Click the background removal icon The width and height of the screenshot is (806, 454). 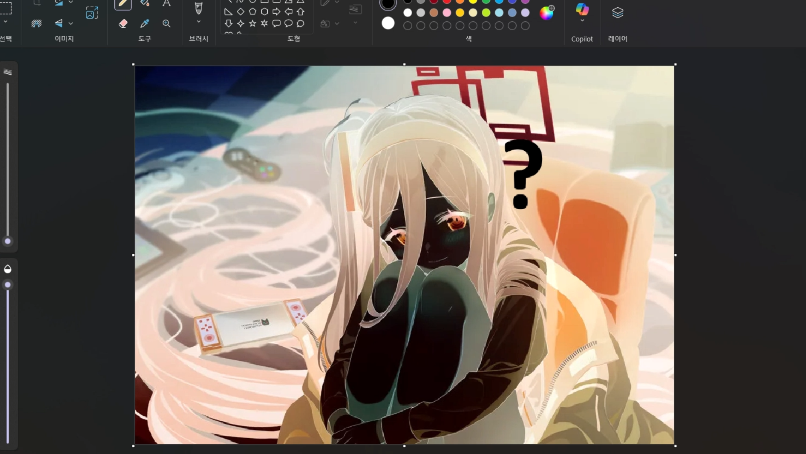[x=36, y=24]
